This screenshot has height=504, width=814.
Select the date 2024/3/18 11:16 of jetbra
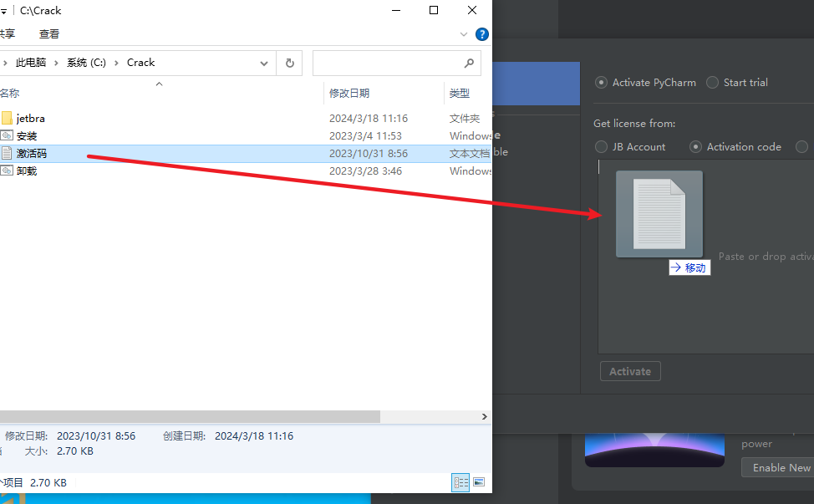click(369, 119)
